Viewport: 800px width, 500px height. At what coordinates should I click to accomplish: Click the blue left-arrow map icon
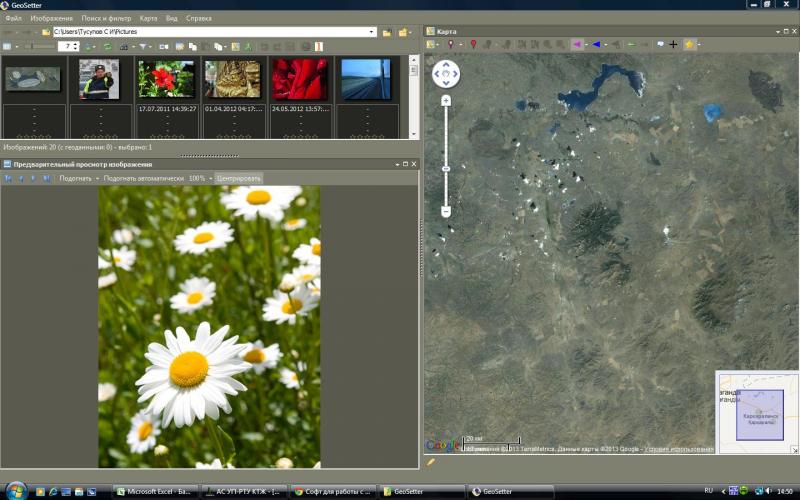tap(596, 44)
